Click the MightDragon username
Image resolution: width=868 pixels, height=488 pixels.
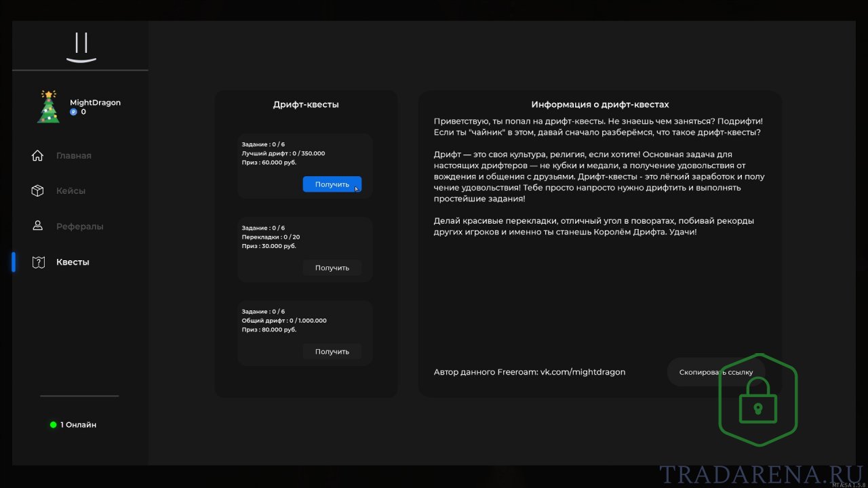click(95, 102)
